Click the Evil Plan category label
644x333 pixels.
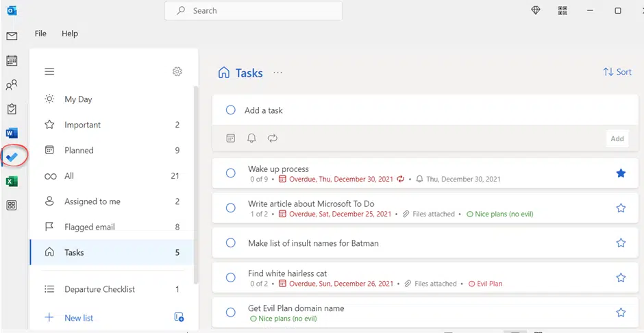[x=486, y=284]
